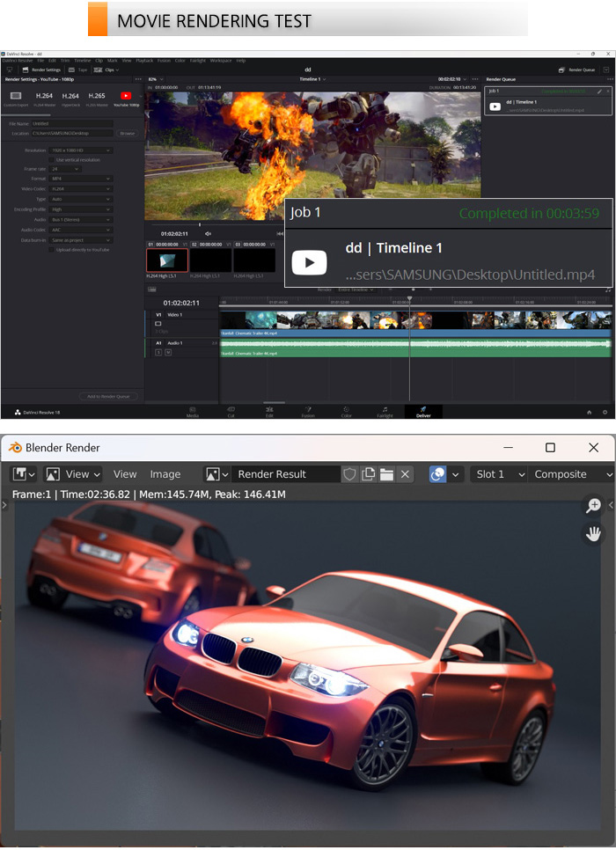The image size is (616, 850).
Task: Select the pan hand tool in Blender
Action: [594, 533]
